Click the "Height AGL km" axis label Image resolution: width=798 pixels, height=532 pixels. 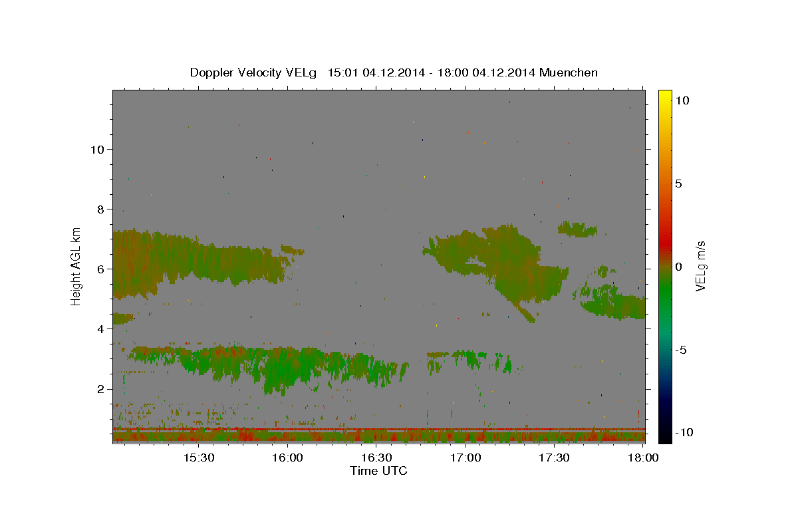[76, 266]
